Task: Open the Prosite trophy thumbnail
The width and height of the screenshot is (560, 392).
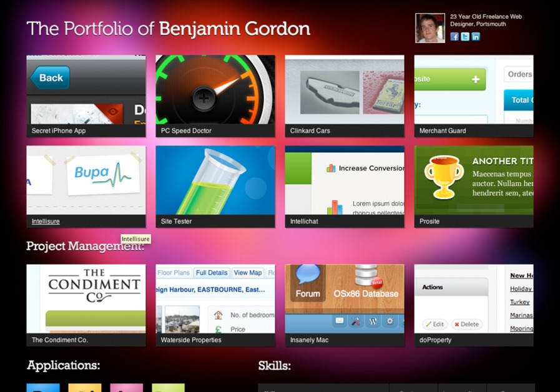Action: [x=474, y=180]
